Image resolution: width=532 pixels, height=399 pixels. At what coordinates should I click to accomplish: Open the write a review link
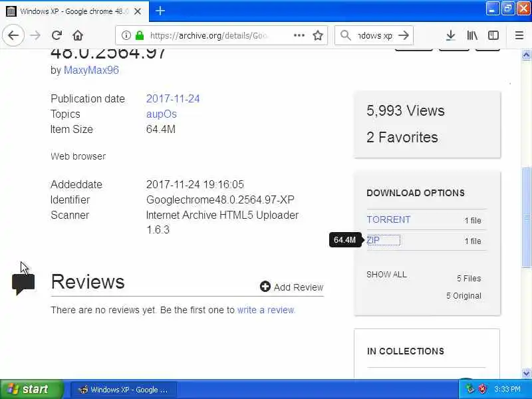(x=266, y=310)
